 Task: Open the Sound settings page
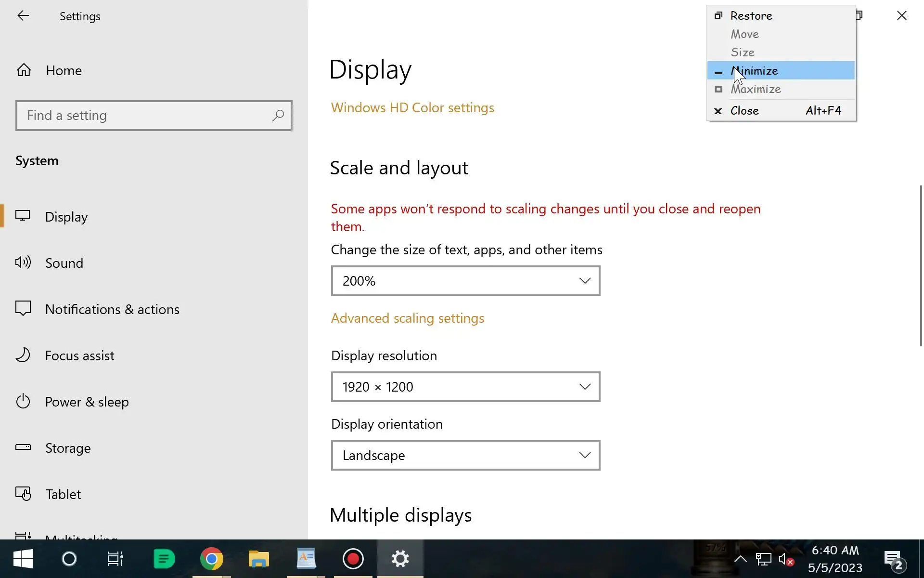[x=64, y=263]
